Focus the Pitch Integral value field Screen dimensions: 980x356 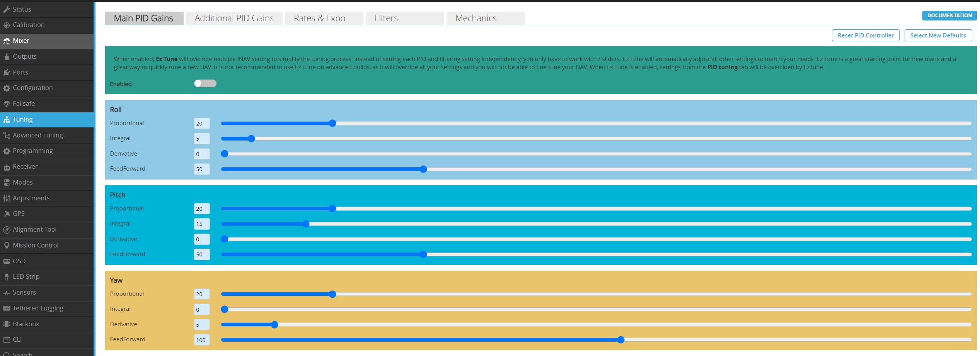[201, 224]
